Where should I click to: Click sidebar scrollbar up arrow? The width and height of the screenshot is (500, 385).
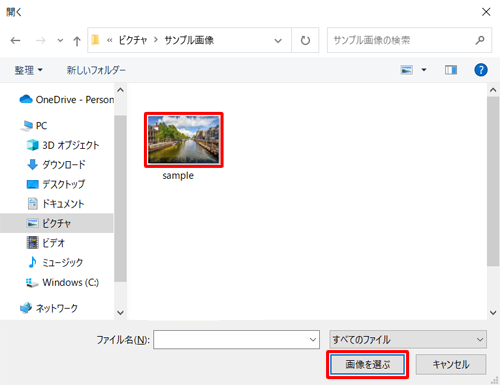click(x=120, y=90)
